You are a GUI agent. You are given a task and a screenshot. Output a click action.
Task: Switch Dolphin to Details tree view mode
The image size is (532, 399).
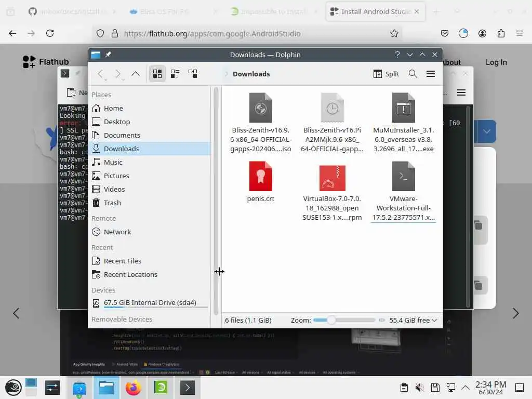click(193, 74)
